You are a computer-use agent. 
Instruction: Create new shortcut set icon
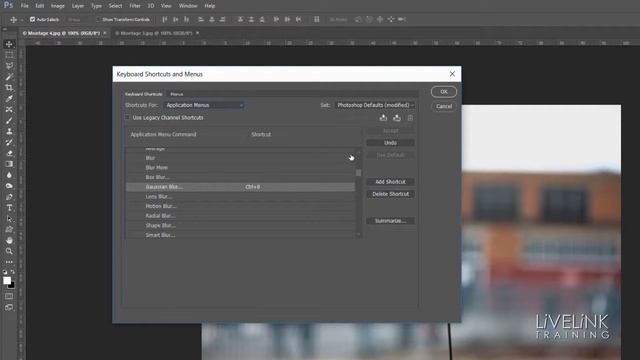click(397, 118)
